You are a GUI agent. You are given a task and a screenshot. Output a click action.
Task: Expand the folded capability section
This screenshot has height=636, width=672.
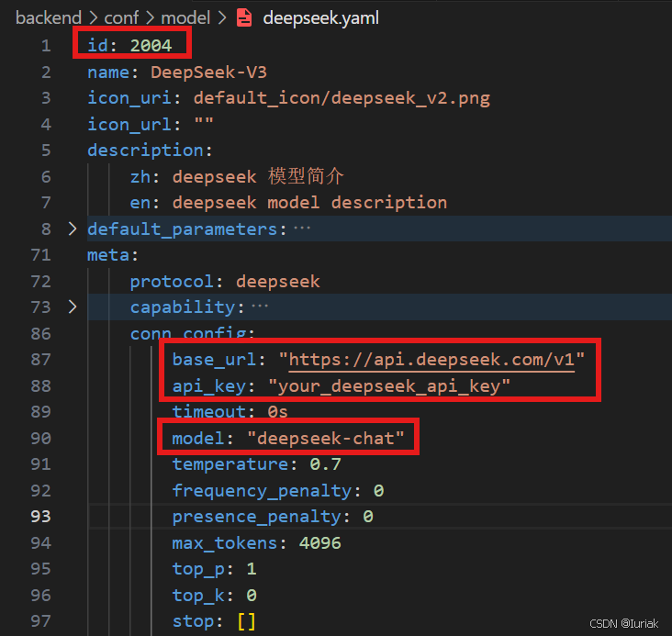[73, 307]
